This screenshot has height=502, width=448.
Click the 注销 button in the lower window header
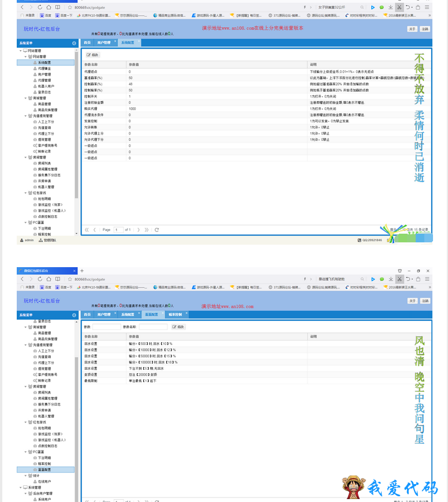425,301
